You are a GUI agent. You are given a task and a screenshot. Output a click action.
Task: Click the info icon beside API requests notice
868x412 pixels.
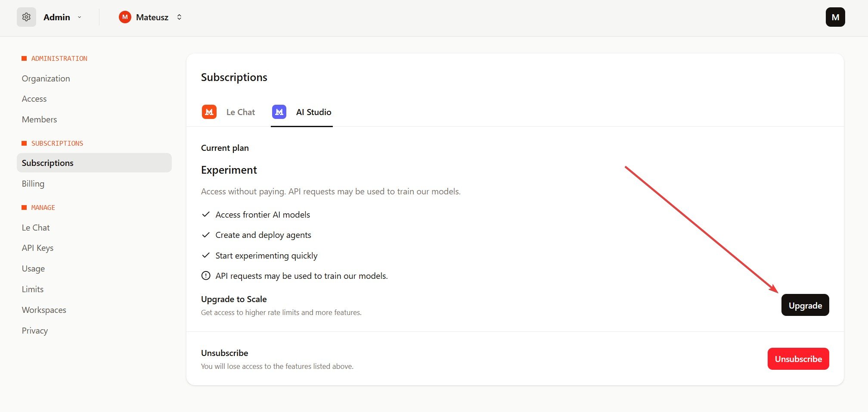pos(206,276)
